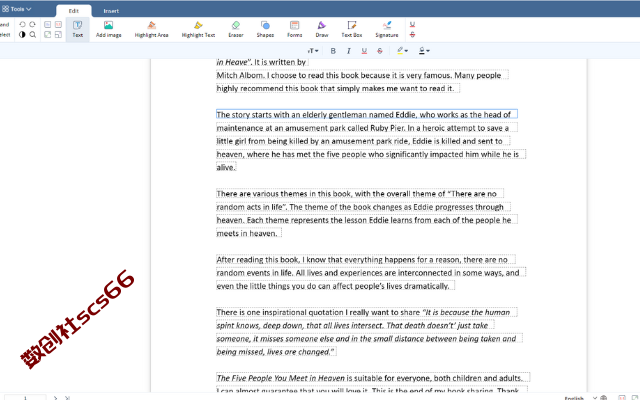Click text block 'meets in heaven.'
The width and height of the screenshot is (640, 400).
tap(249, 233)
